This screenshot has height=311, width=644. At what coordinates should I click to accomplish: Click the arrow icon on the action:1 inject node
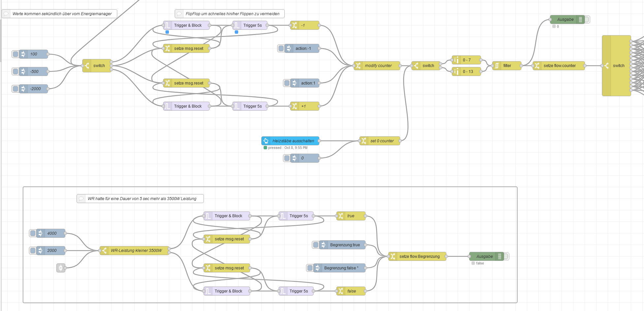294,83
